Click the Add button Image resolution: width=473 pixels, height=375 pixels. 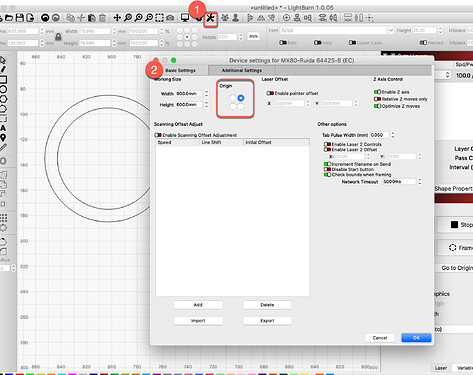198,305
